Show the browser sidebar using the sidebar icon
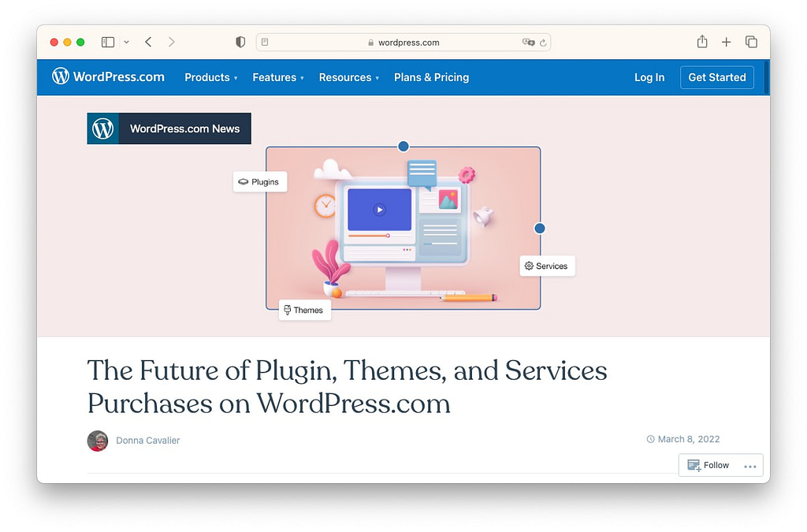 coord(107,42)
